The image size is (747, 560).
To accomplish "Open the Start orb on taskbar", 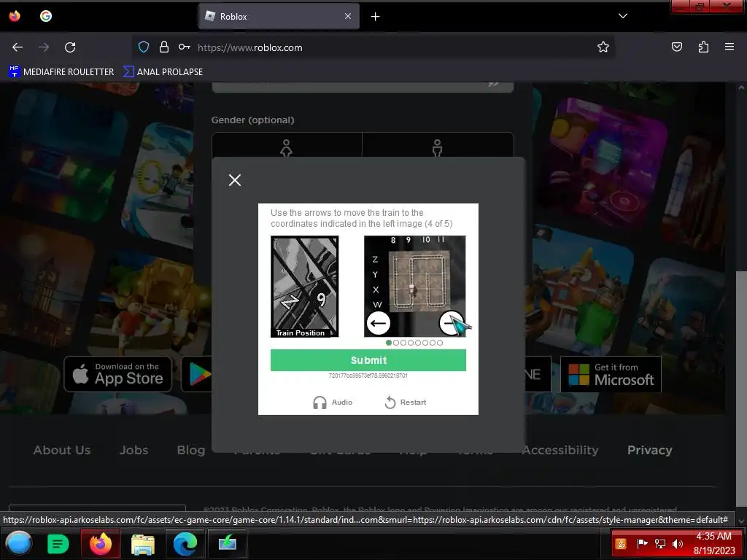I will coord(19,543).
